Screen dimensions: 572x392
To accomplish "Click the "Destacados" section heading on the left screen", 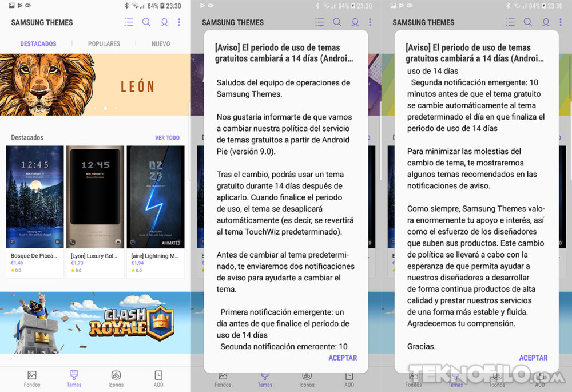I will 27,137.
